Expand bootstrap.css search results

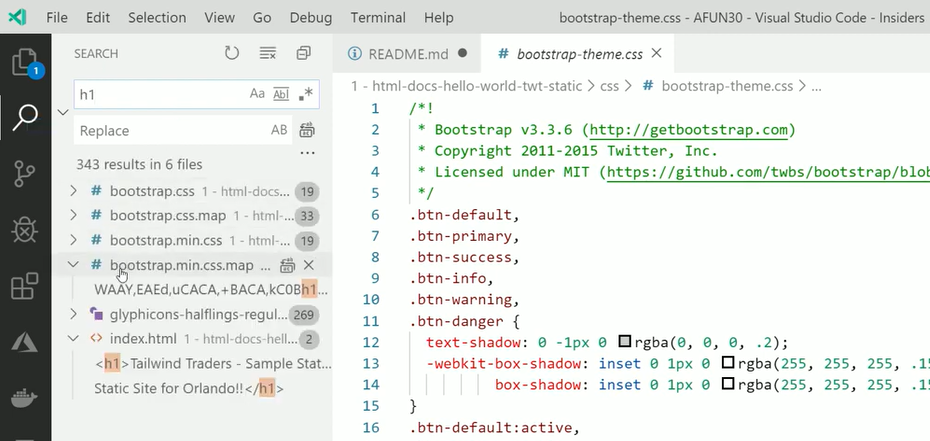[x=73, y=191]
